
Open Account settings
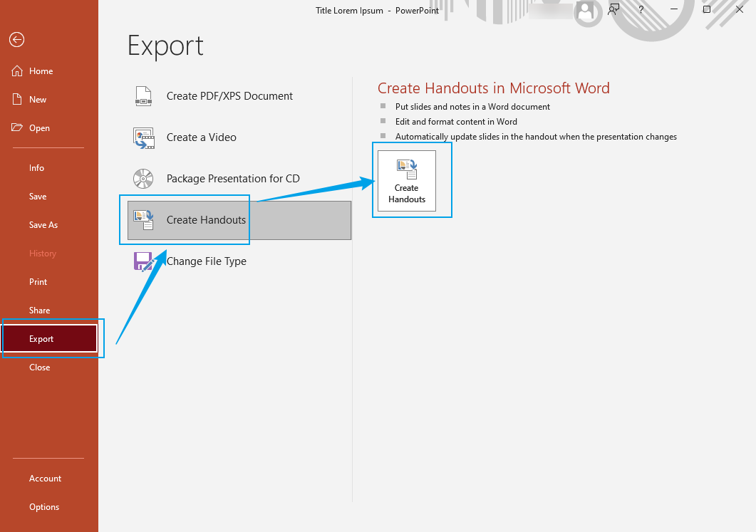45,478
